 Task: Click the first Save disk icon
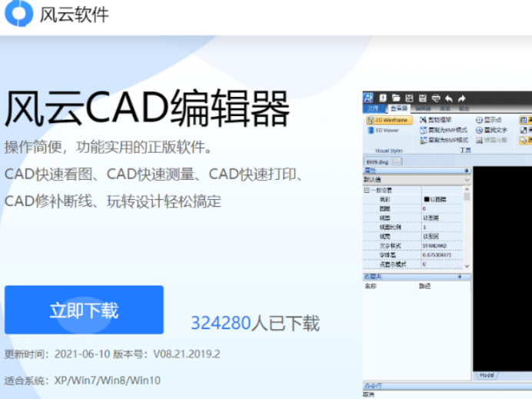(409, 98)
